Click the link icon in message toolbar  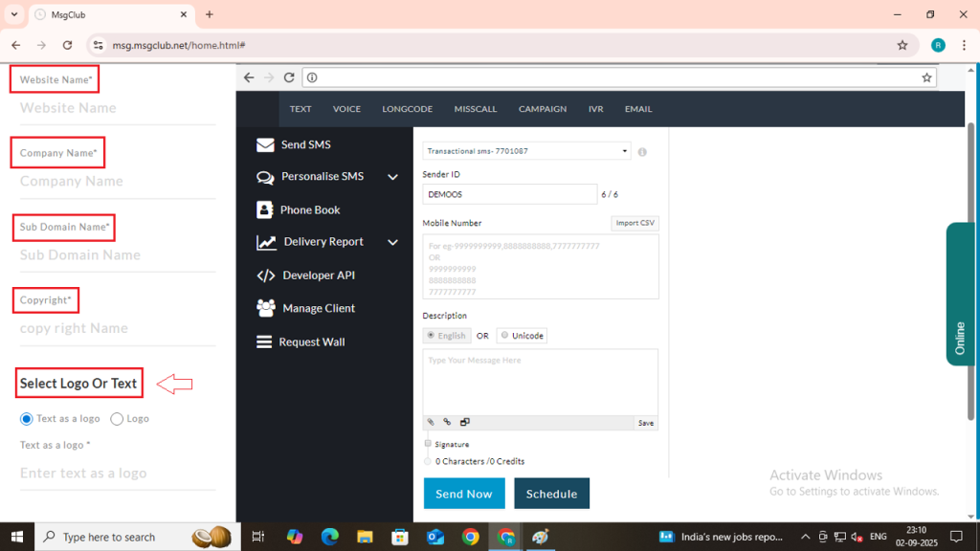[447, 422]
